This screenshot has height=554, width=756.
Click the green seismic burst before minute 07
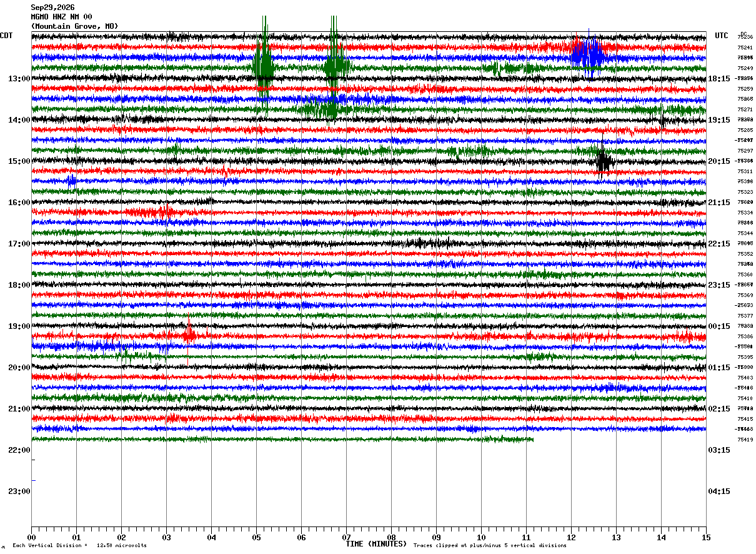pos(336,66)
